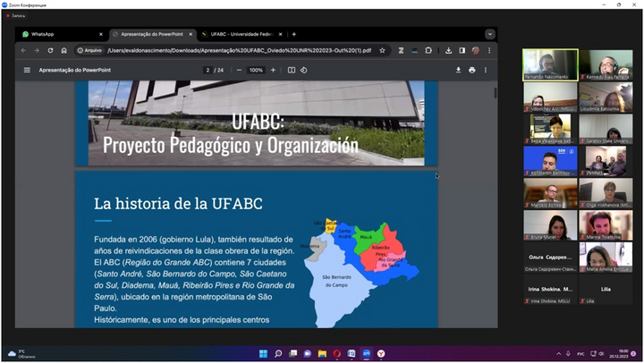Open PDF viewer more options menu

coord(487,70)
